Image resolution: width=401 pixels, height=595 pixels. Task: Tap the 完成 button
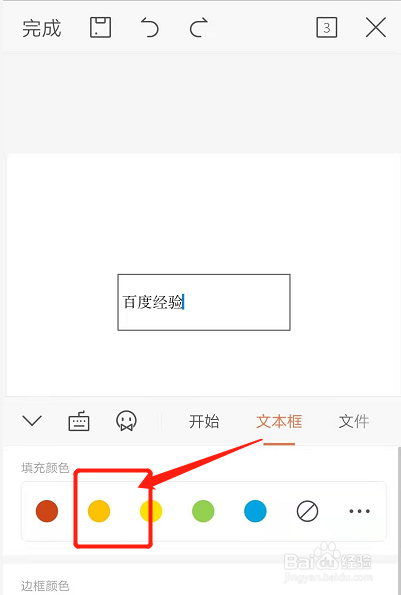(42, 28)
